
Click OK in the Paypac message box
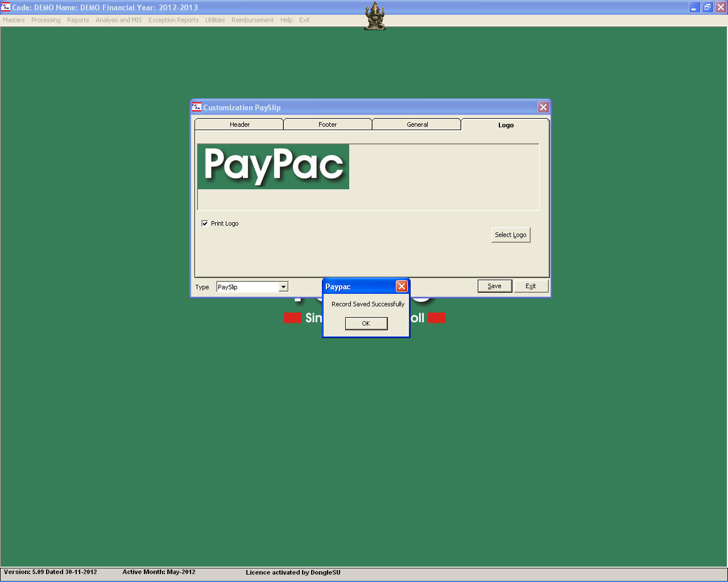pos(366,323)
